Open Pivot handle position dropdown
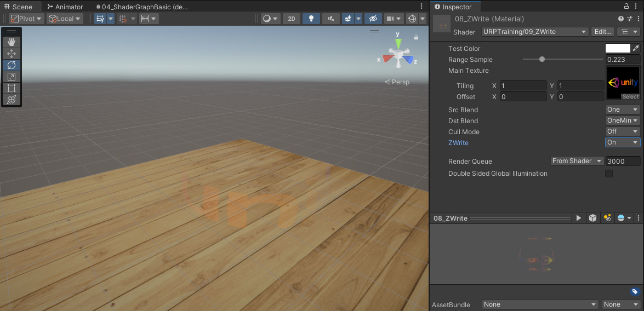Image resolution: width=644 pixels, height=311 pixels. (27, 19)
